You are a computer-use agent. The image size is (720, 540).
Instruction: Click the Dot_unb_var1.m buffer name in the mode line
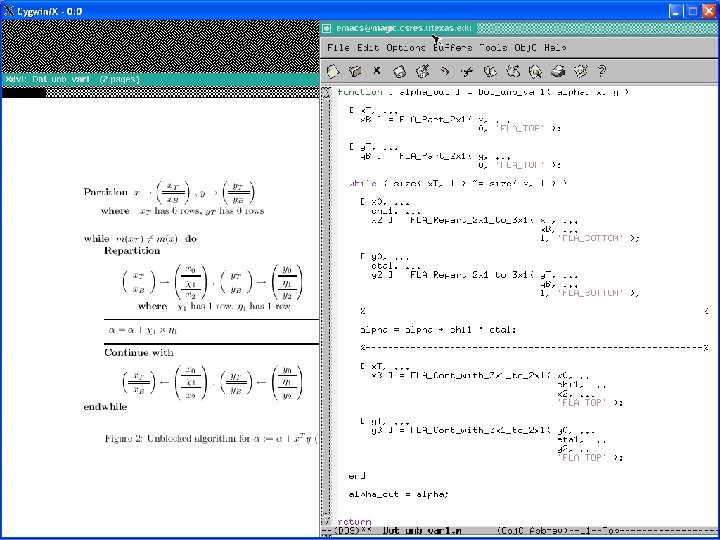click(x=422, y=531)
